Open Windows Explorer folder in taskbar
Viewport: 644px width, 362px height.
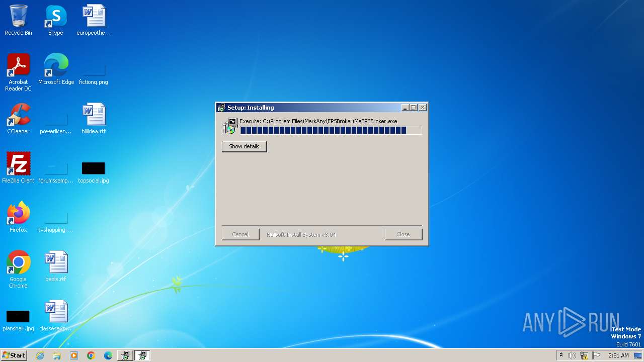(57, 355)
